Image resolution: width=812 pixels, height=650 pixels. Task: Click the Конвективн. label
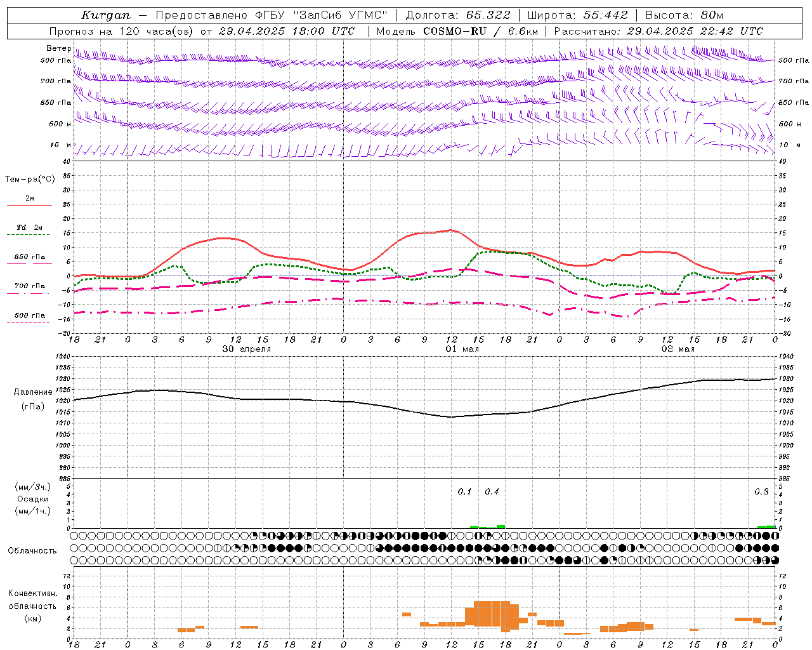coord(32,594)
